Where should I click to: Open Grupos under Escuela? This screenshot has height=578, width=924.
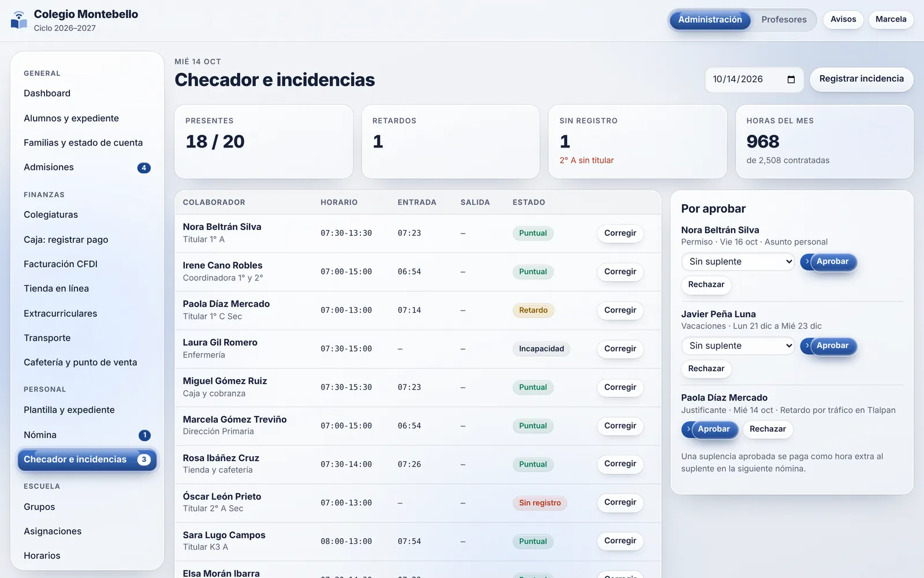[87, 507]
